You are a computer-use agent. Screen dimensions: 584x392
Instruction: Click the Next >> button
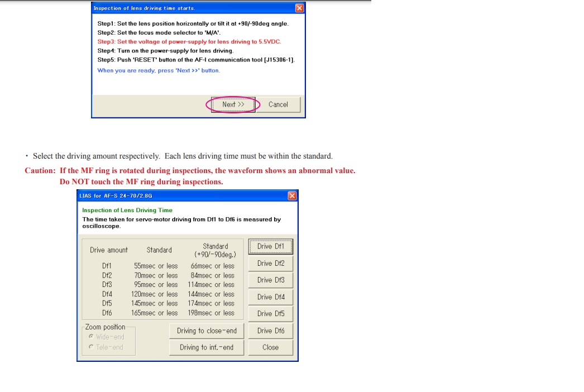233,104
